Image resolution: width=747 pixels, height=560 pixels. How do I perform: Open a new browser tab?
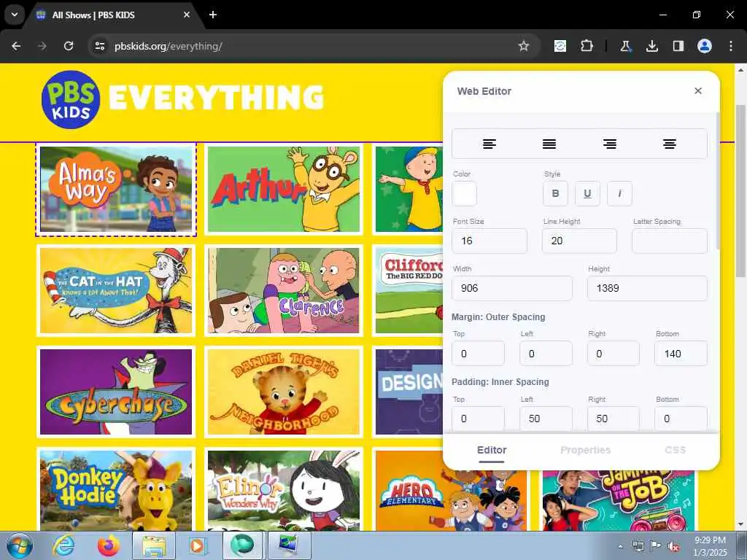[213, 15]
